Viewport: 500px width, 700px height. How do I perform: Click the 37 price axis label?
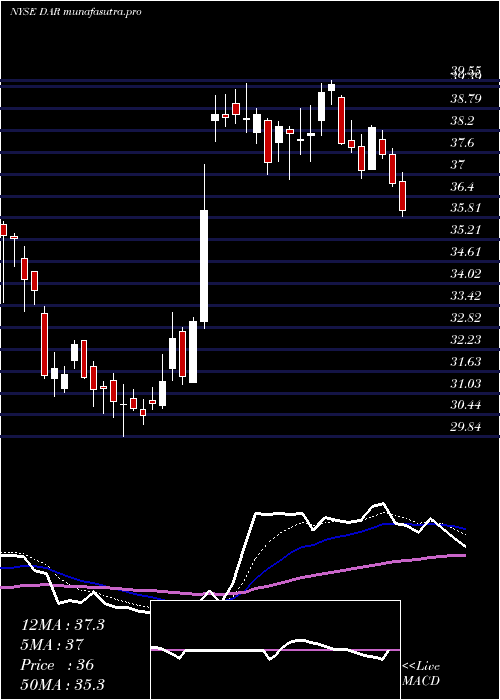pyautogui.click(x=457, y=164)
